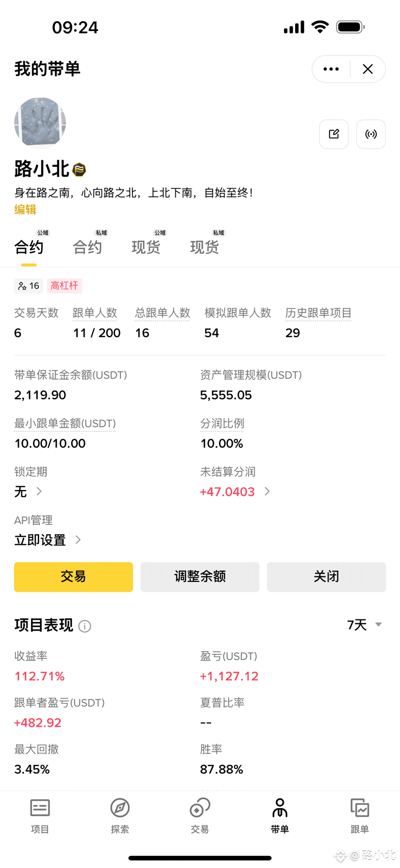
Task: Tap the live broadcast signal icon
Action: 371,134
